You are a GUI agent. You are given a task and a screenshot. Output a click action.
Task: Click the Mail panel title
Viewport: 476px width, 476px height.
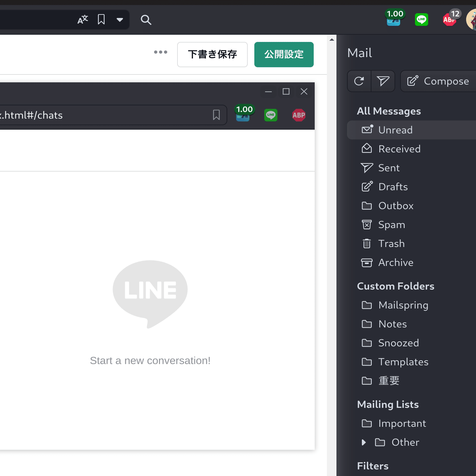[360, 53]
